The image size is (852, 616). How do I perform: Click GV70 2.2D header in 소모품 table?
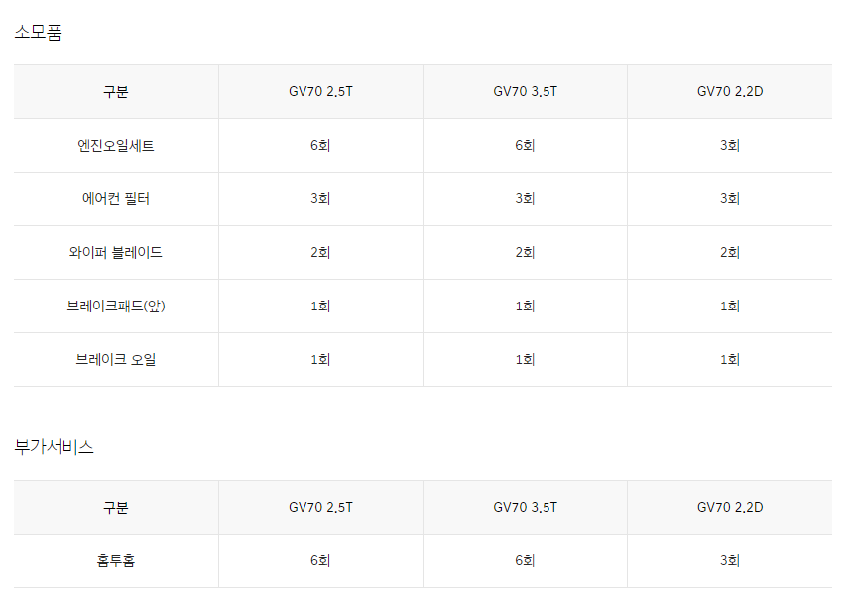click(x=730, y=92)
